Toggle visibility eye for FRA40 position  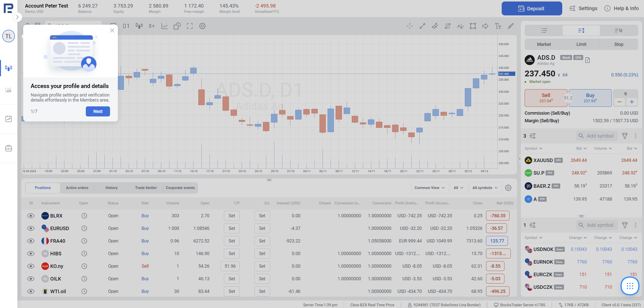[31, 241]
